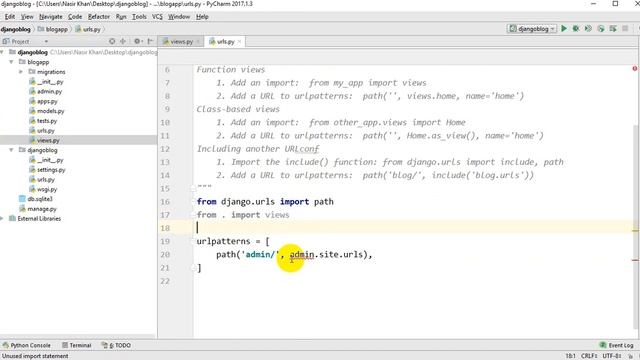Open the VCS menu
This screenshot has width=640, height=360.
coord(157,17)
